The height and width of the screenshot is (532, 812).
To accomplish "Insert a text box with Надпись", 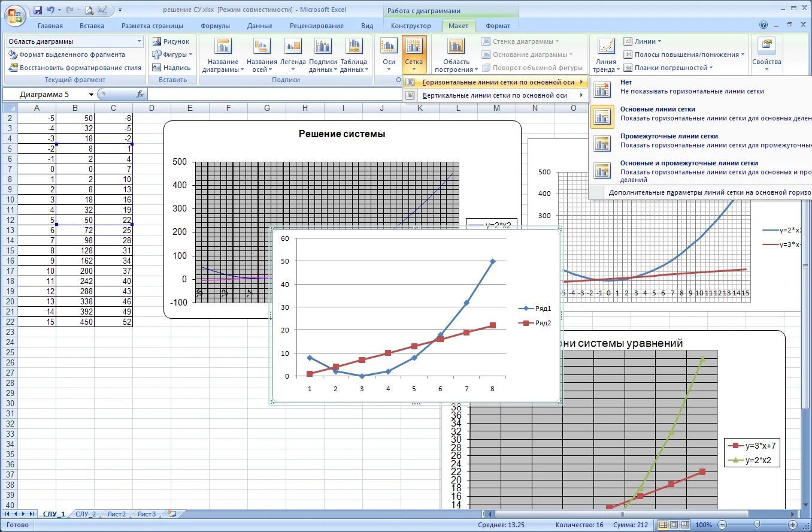I will (171, 68).
